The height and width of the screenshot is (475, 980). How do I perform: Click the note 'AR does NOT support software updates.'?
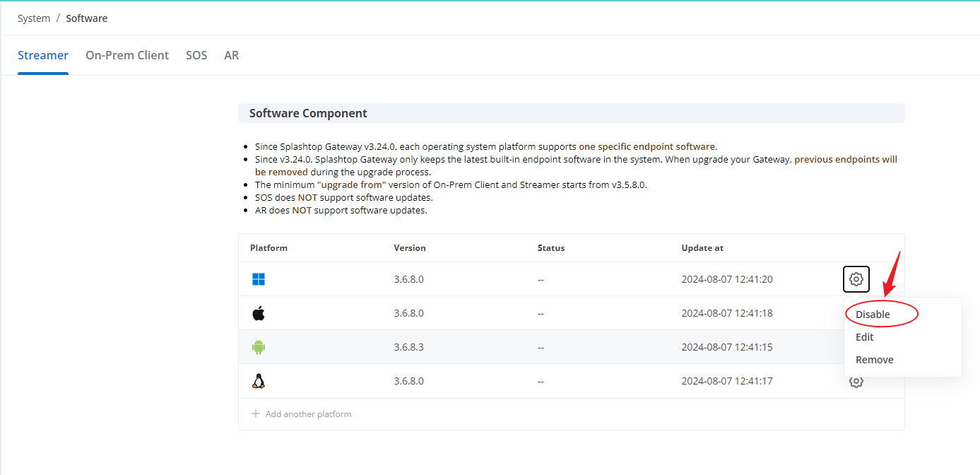click(x=341, y=210)
